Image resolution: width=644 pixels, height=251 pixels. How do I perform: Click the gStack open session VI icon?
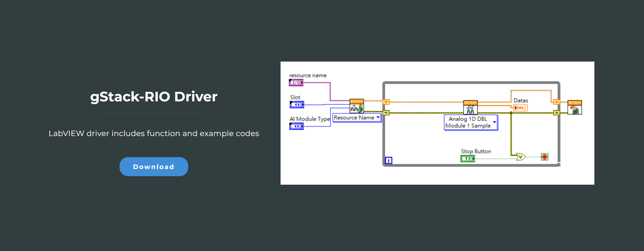357,106
